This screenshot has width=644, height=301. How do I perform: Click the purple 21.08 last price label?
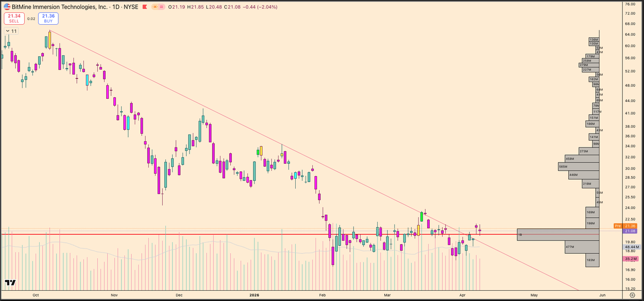pyautogui.click(x=629, y=231)
